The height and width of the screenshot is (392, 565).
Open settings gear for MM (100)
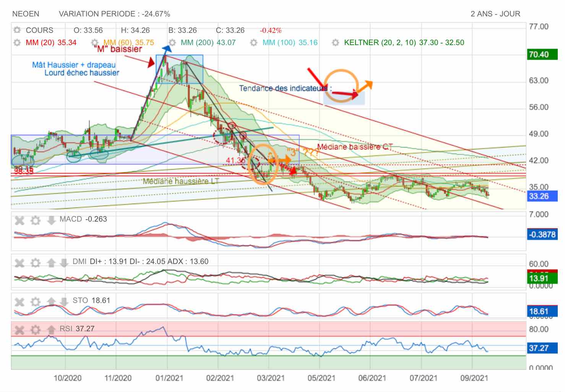[254, 42]
